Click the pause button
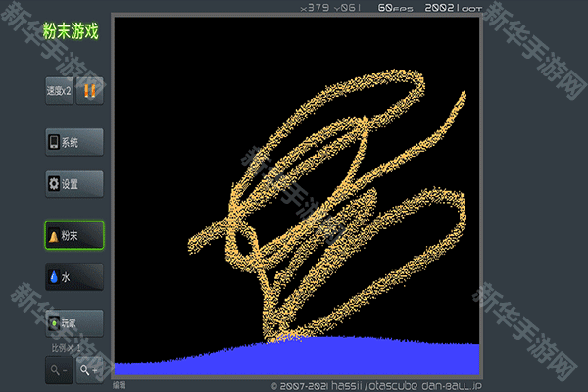 pyautogui.click(x=90, y=91)
